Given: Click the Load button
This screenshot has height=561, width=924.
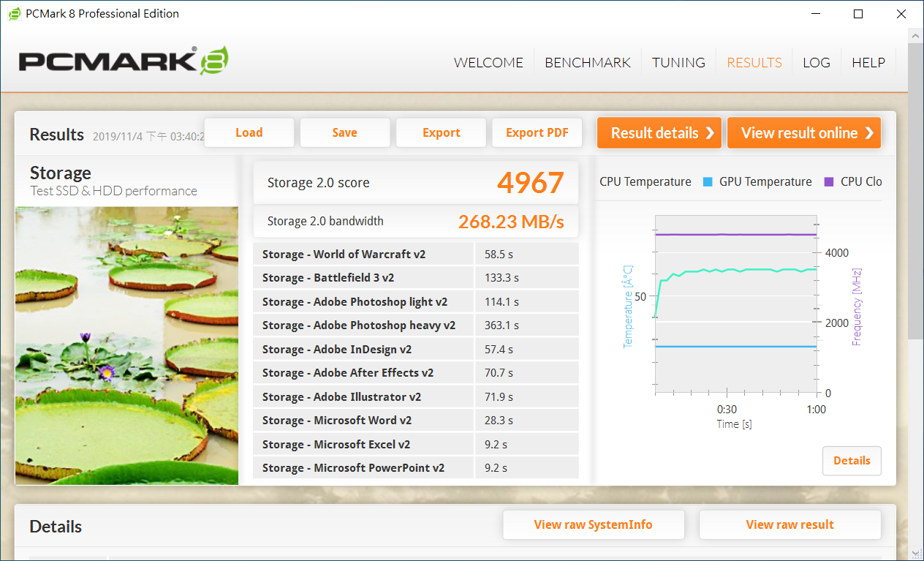Looking at the screenshot, I should (x=249, y=132).
